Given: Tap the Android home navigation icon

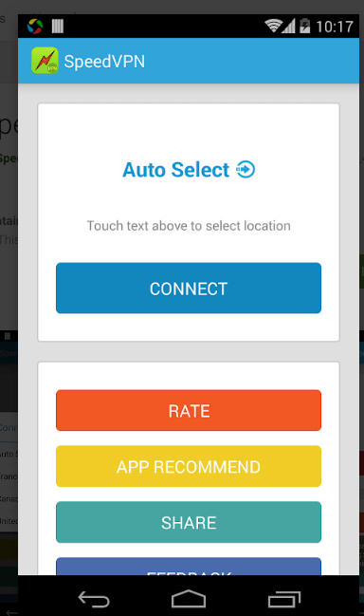Looking at the screenshot, I should click(x=189, y=599).
